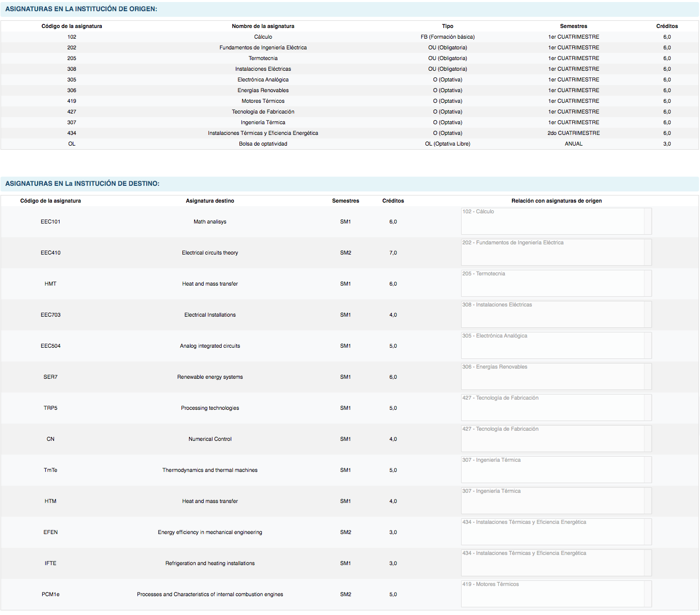Click 'Nombre de la asignatura' column header

(x=263, y=26)
